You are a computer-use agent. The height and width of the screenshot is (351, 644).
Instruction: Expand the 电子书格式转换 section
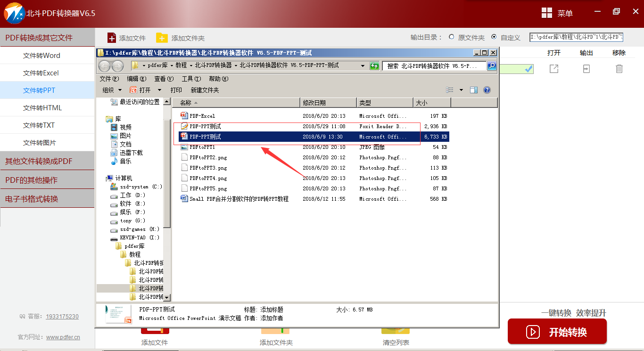47,199
